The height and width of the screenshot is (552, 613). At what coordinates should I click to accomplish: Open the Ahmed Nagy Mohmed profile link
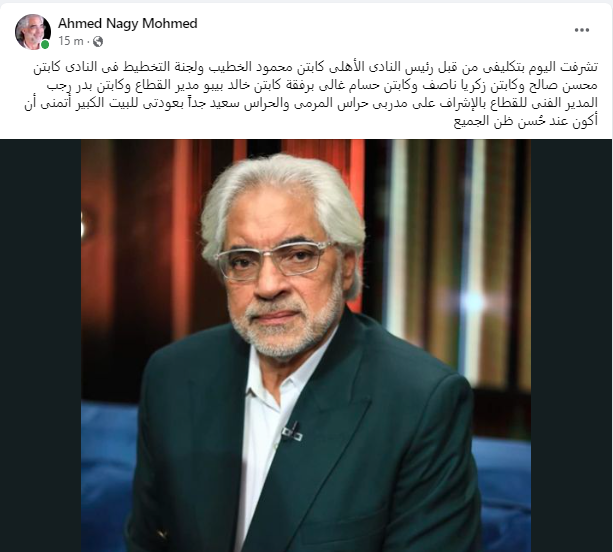pyautogui.click(x=127, y=23)
